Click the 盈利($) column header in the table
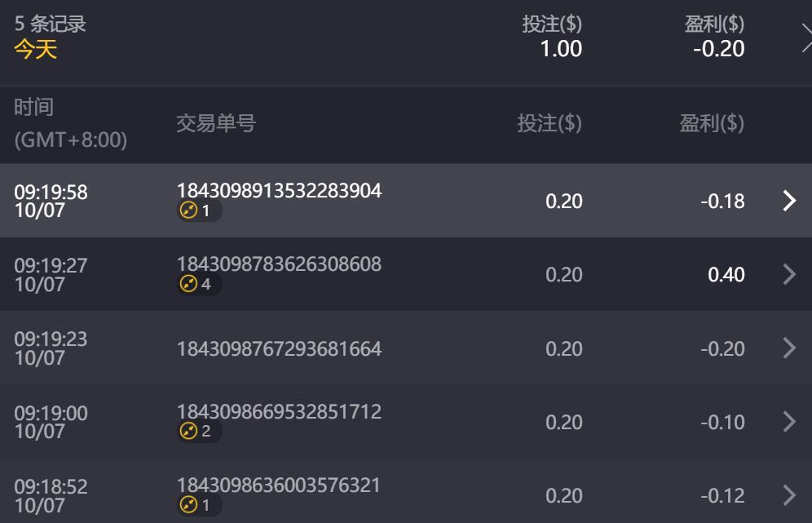The image size is (812, 523). coord(712,124)
